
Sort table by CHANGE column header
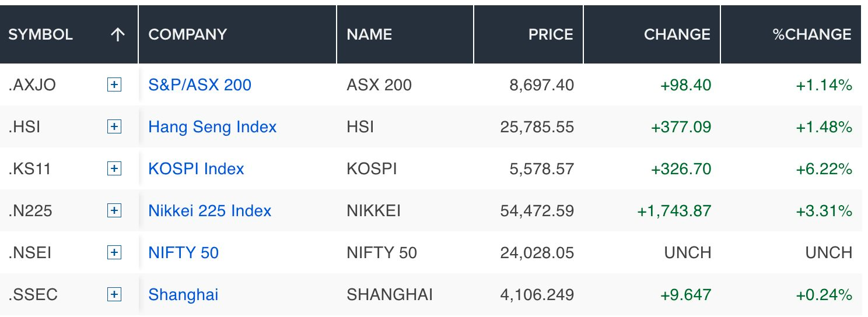click(x=677, y=35)
